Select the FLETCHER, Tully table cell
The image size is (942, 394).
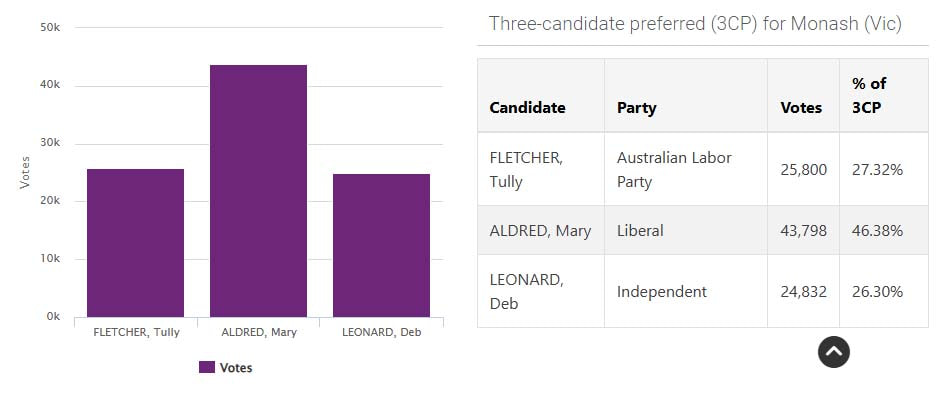(541, 169)
